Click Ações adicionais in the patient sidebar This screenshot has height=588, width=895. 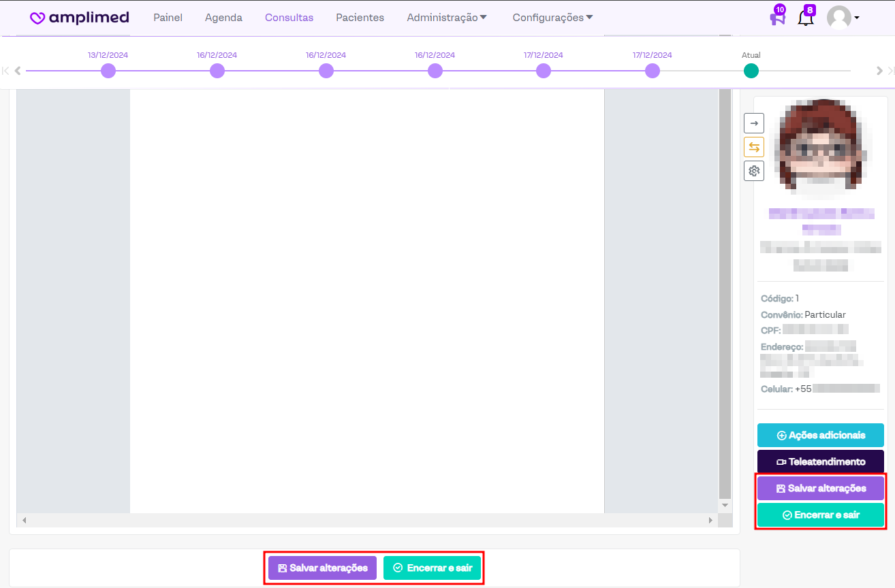(820, 435)
